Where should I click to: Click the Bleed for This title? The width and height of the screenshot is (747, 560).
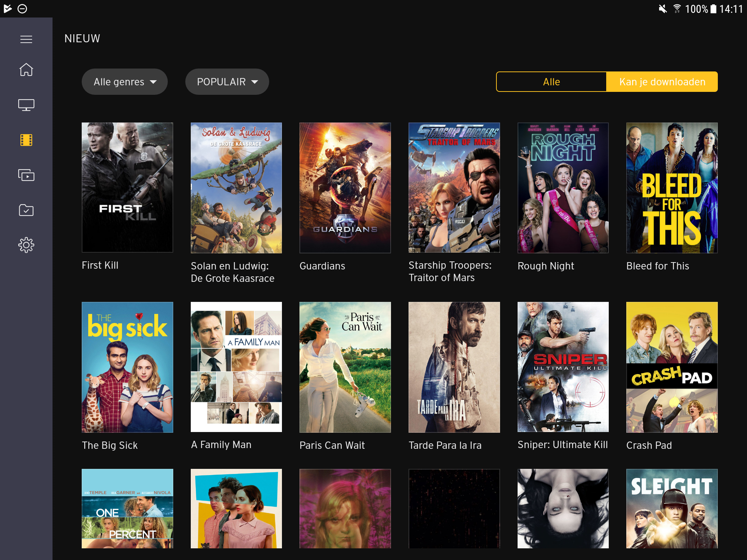tap(657, 266)
